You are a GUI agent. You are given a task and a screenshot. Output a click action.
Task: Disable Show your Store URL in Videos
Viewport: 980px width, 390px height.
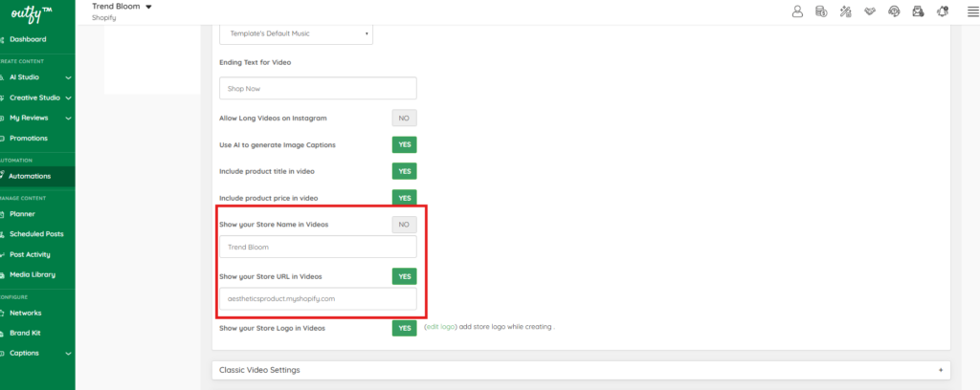click(404, 276)
